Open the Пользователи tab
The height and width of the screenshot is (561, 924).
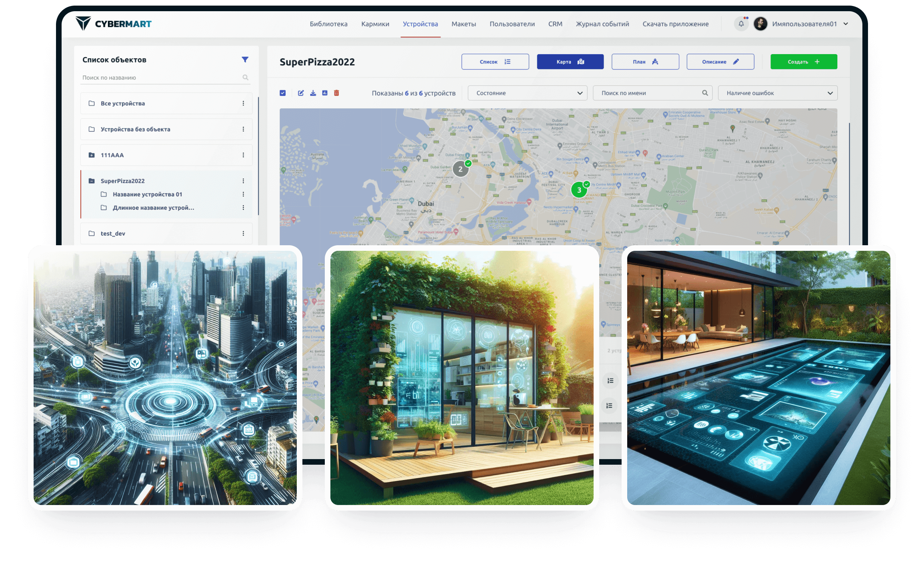tap(512, 24)
